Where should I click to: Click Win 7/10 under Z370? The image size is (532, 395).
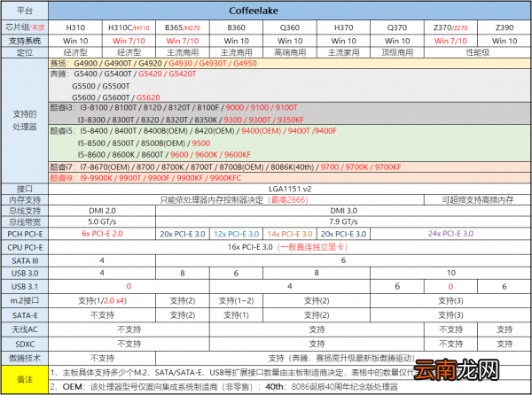450,41
